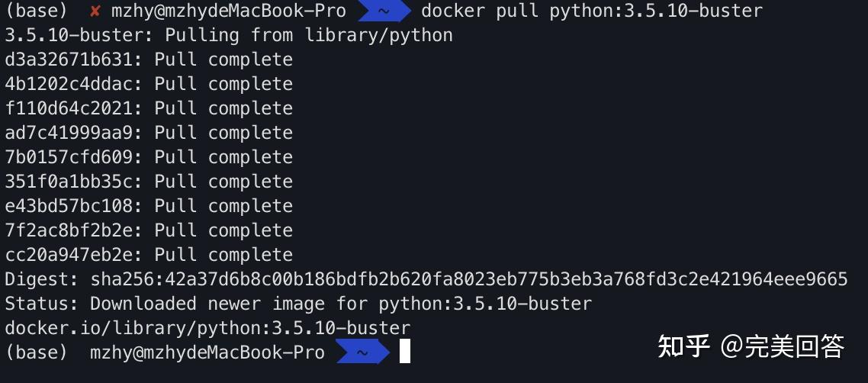The height and width of the screenshot is (383, 868).
Task: Click the Pulling from library/python line
Action: [229, 35]
